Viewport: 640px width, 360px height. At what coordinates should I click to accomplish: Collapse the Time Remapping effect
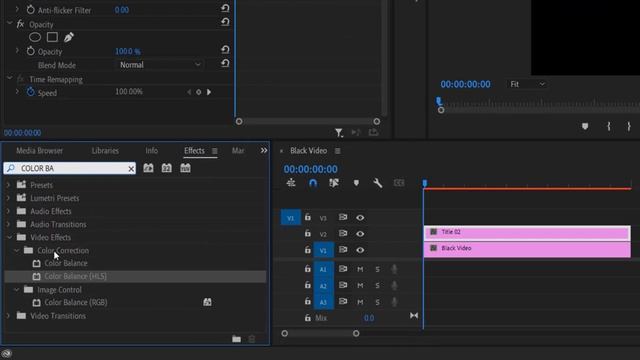(10, 78)
